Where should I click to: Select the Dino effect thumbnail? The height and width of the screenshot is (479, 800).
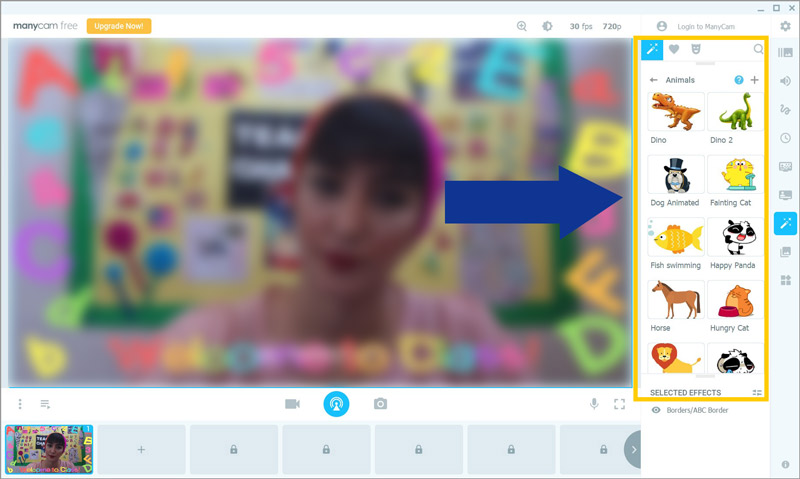coord(676,112)
